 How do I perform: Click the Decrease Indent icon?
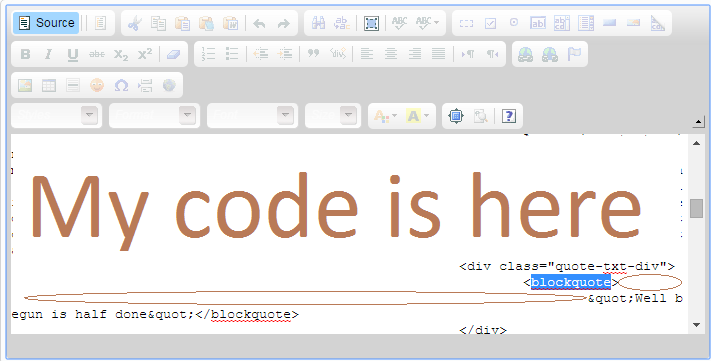tap(261, 54)
